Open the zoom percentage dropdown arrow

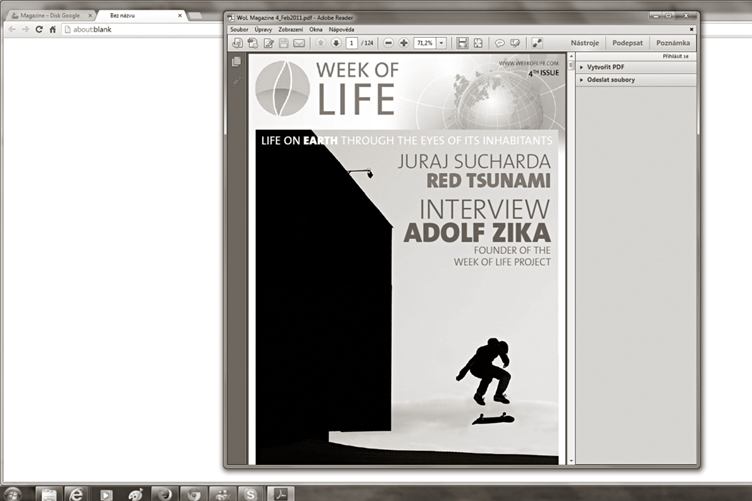[441, 43]
